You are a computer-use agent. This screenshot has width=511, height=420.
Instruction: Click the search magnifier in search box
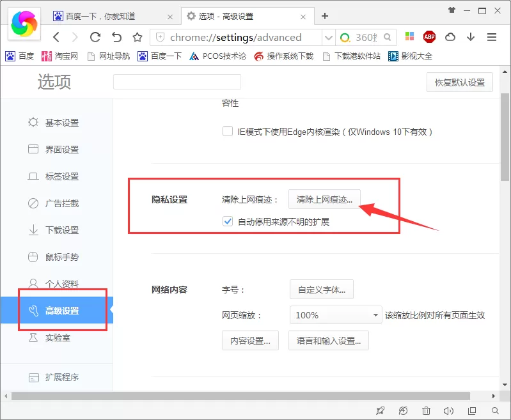click(x=387, y=37)
